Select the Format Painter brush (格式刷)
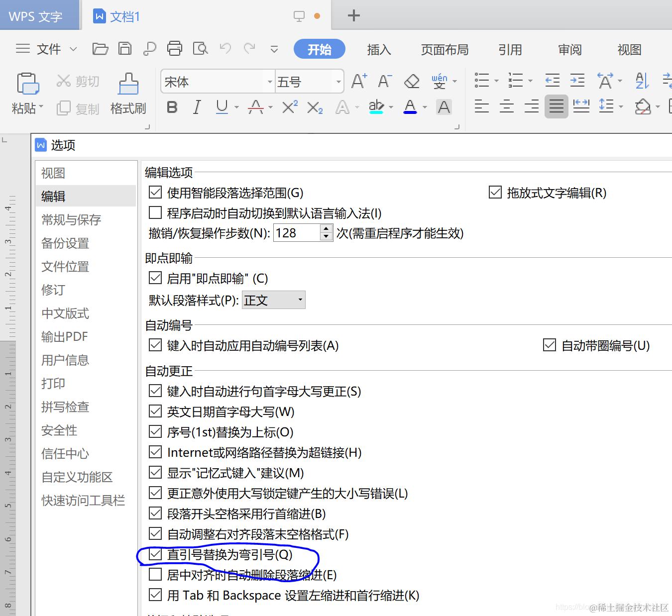Image resolution: width=672 pixels, height=616 pixels. coord(128,94)
